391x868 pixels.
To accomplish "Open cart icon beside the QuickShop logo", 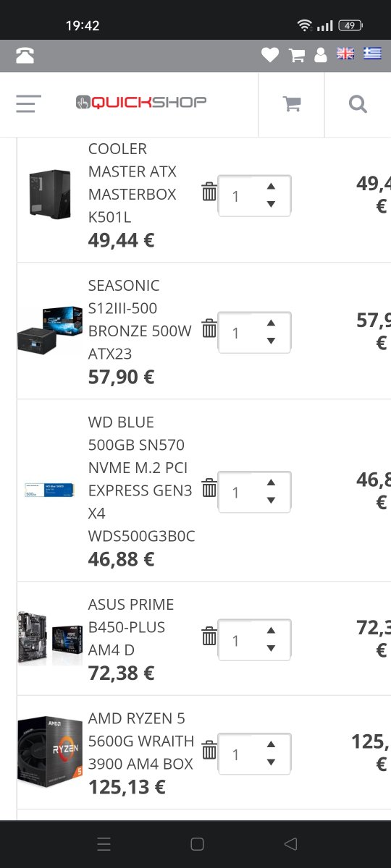I will point(292,104).
